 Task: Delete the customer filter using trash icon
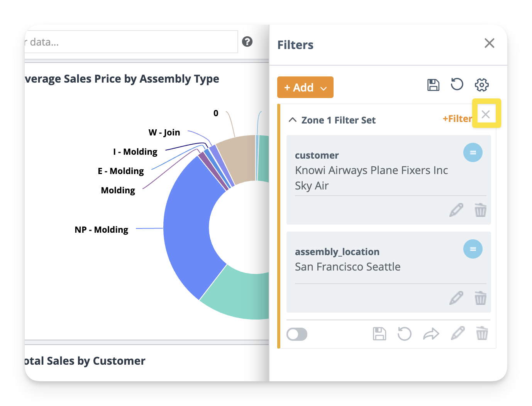[x=480, y=210]
